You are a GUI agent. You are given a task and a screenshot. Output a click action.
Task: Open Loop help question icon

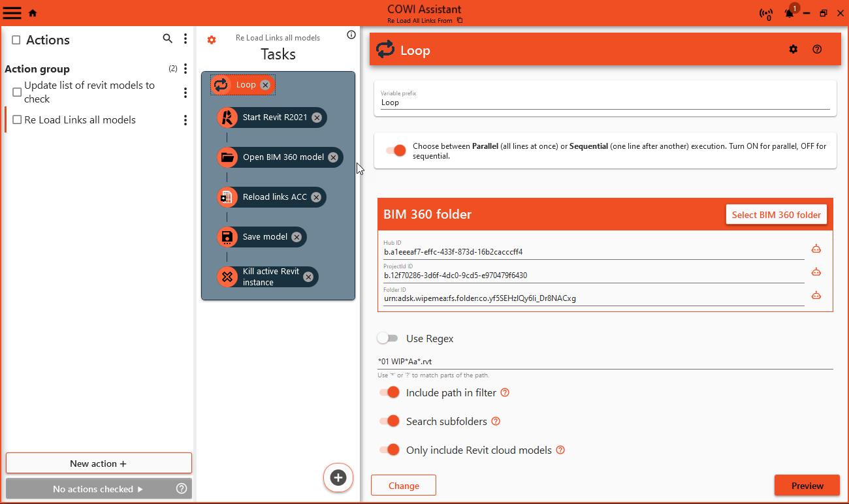click(x=817, y=50)
